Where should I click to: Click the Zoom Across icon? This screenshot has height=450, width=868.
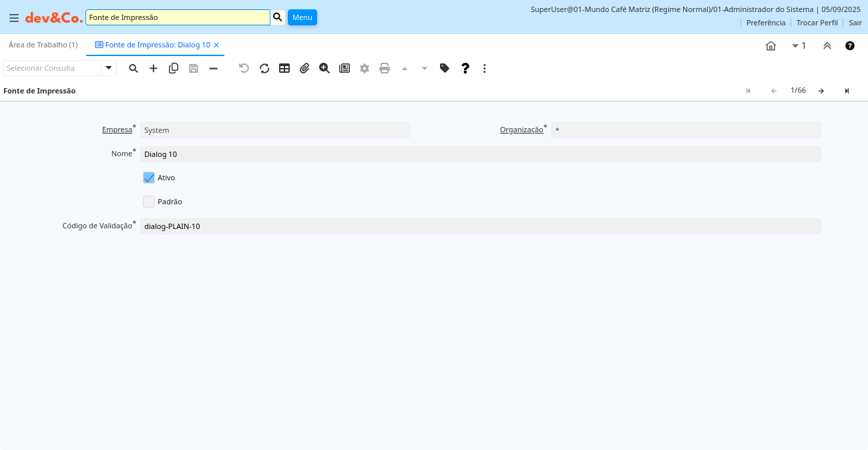[x=324, y=68]
